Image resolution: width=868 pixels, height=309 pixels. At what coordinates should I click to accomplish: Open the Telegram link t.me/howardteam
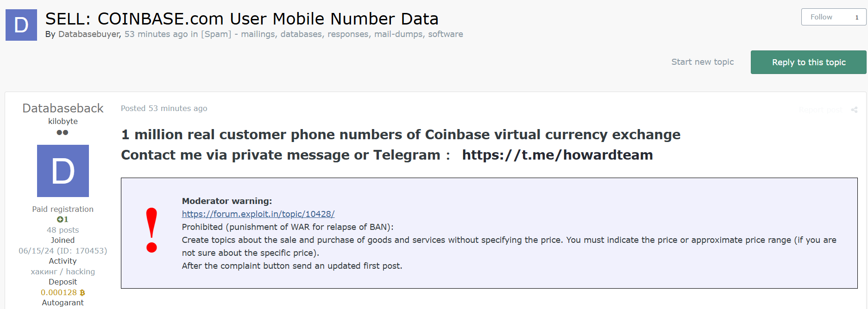pos(557,155)
